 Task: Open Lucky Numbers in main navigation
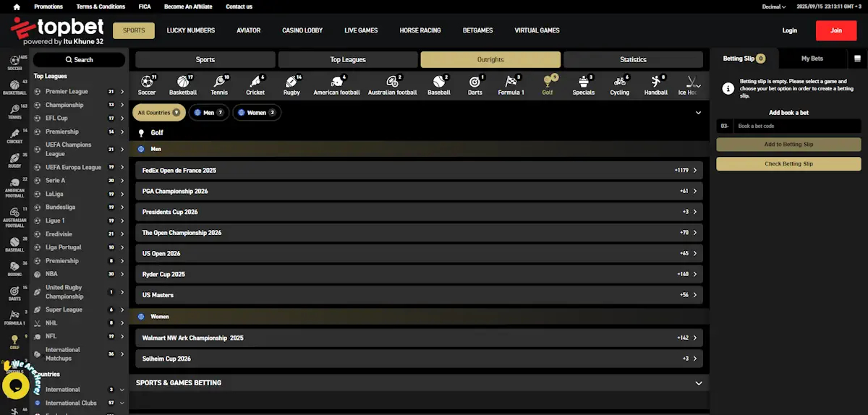(x=191, y=30)
